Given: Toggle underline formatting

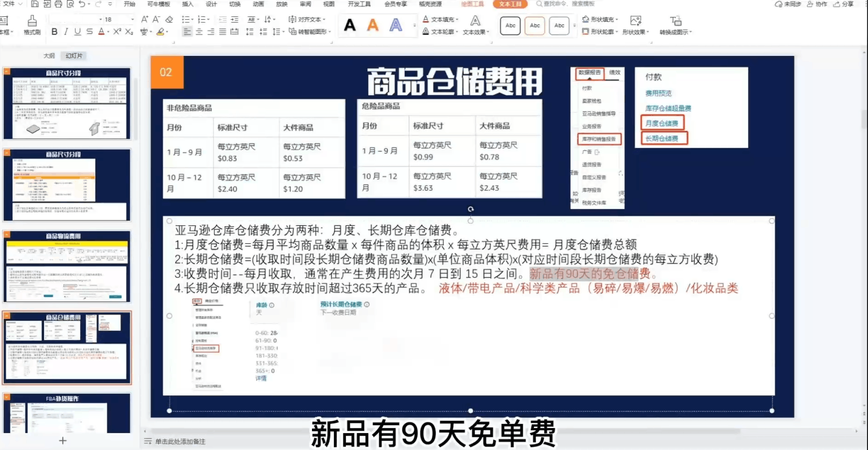Looking at the screenshot, I should point(77,32).
